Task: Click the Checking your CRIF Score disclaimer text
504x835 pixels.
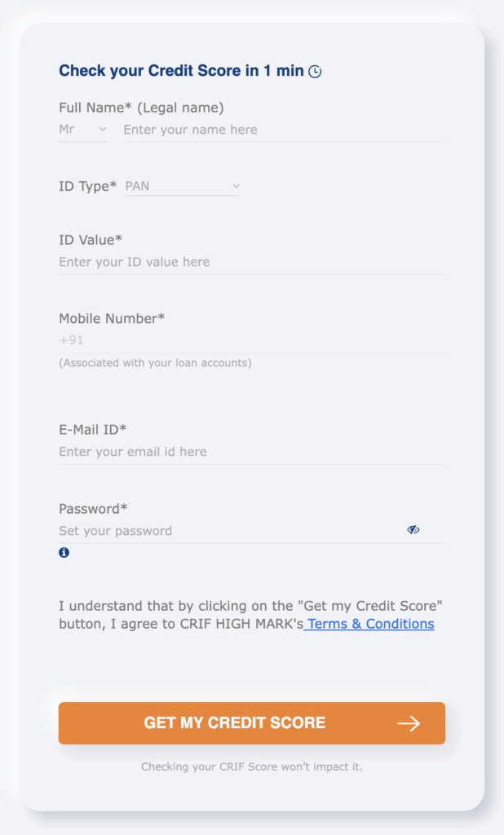Action: (251, 767)
